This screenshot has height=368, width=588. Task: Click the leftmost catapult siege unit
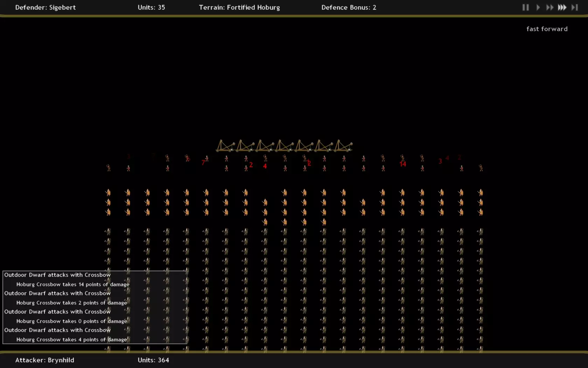pyautogui.click(x=225, y=145)
